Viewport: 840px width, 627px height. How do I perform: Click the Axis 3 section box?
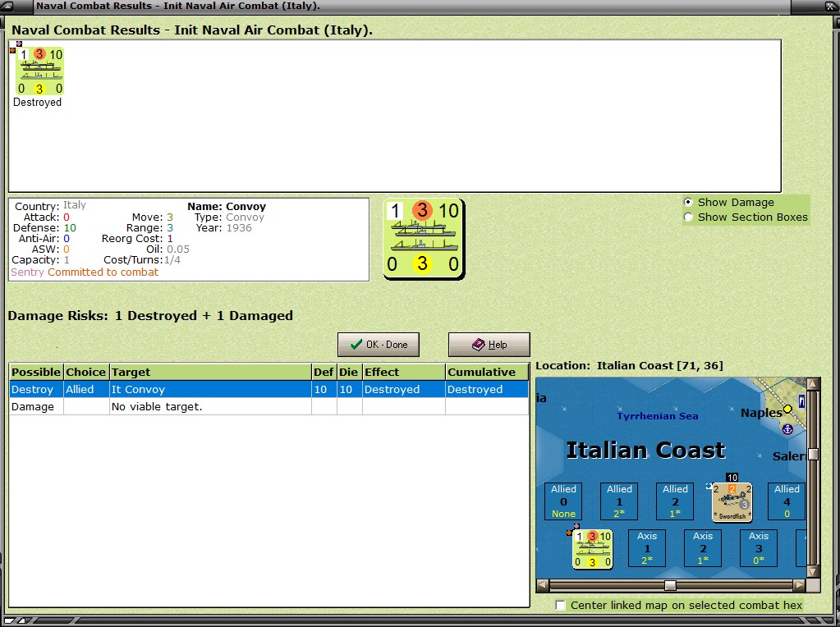pos(759,547)
